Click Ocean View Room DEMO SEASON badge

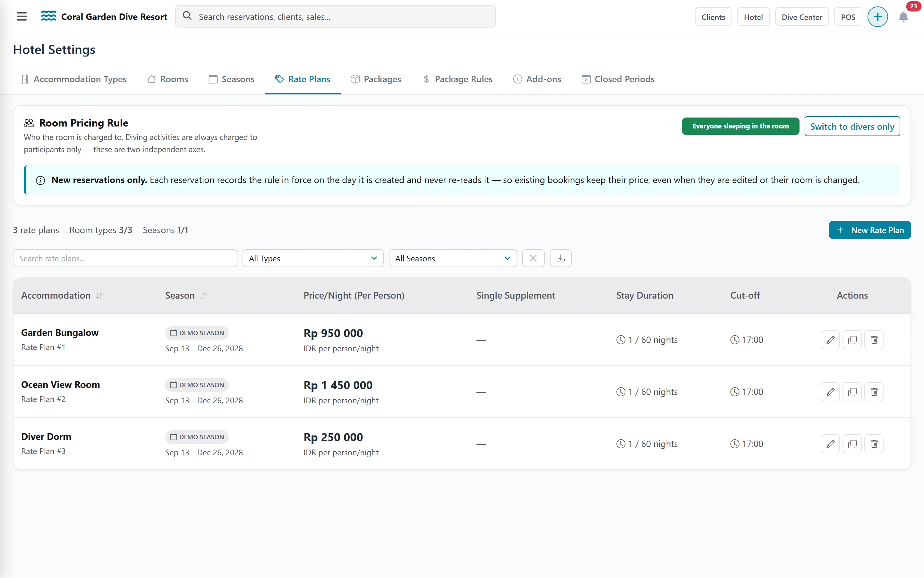point(197,385)
